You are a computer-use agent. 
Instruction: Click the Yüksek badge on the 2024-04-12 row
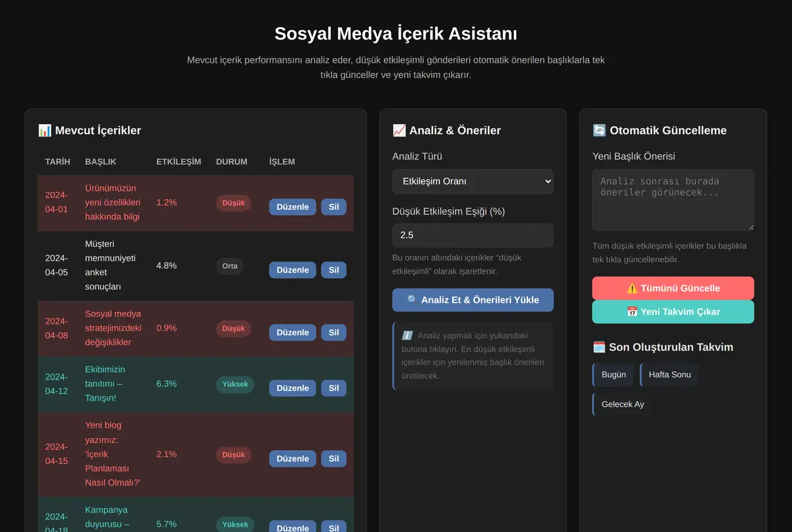[x=235, y=384]
